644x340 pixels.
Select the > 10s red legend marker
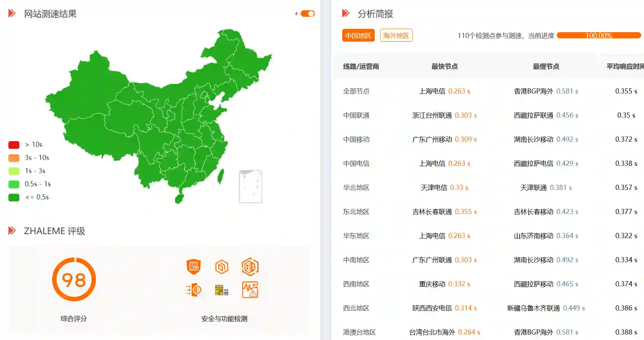(x=14, y=145)
